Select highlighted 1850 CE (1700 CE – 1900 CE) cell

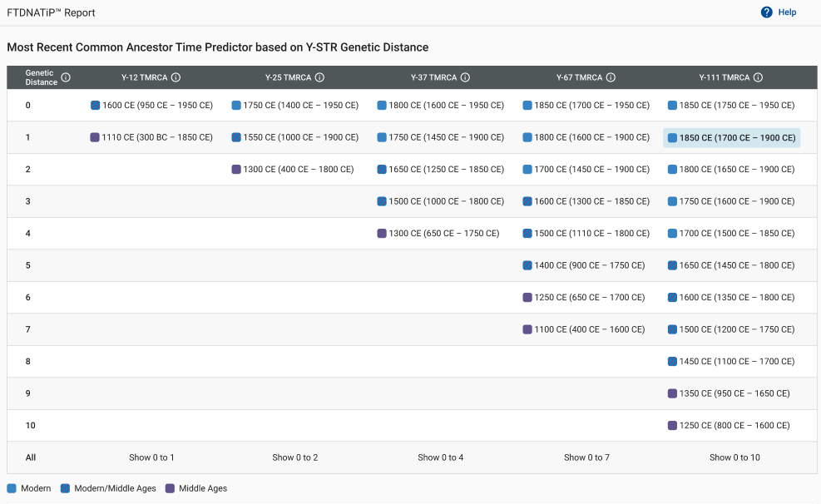(x=731, y=138)
